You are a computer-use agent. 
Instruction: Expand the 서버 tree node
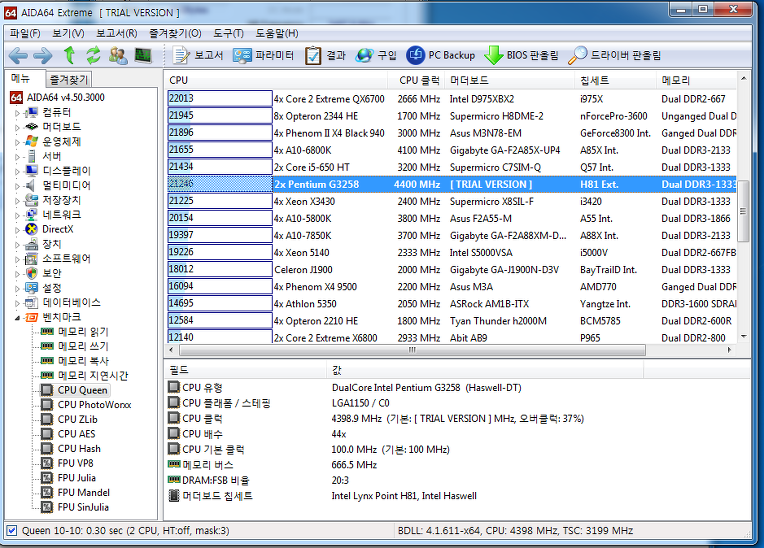coord(17,157)
